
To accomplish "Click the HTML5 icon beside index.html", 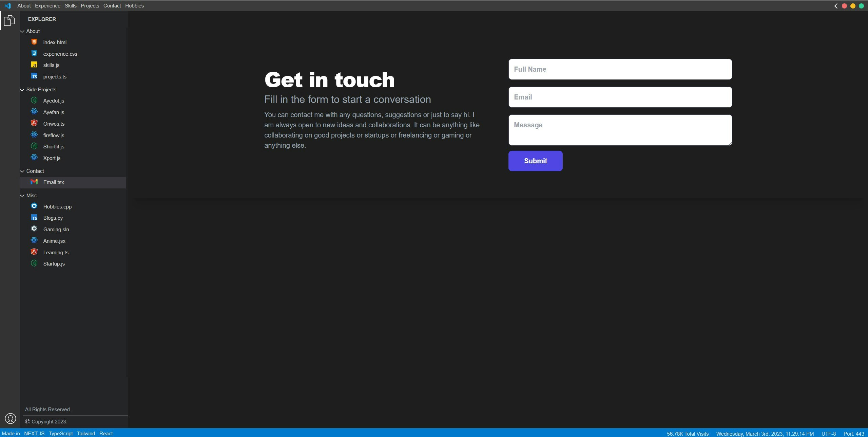I will coord(34,42).
